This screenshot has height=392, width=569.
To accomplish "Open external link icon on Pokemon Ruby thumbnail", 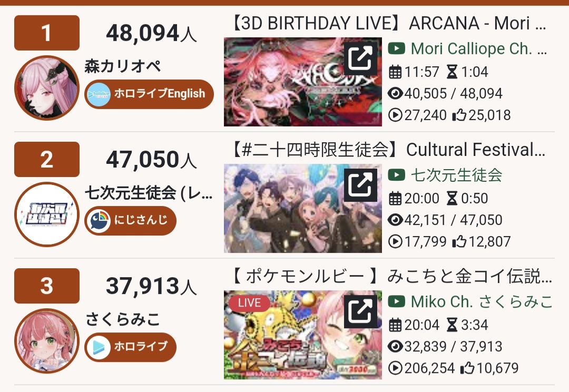I will pos(361,311).
